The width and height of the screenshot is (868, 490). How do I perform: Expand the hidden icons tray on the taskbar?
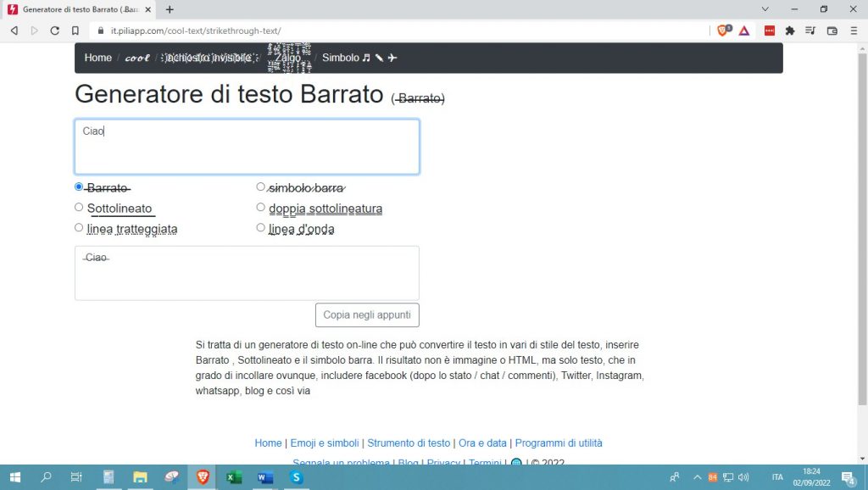pos(698,477)
